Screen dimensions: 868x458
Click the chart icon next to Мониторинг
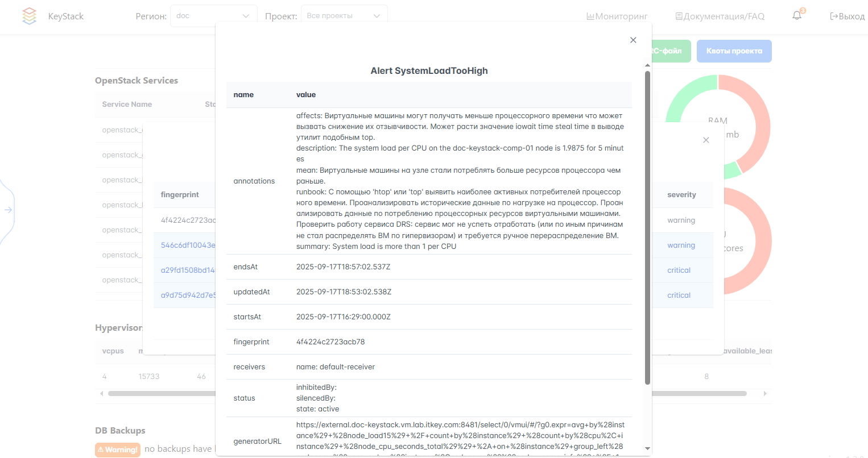click(591, 16)
